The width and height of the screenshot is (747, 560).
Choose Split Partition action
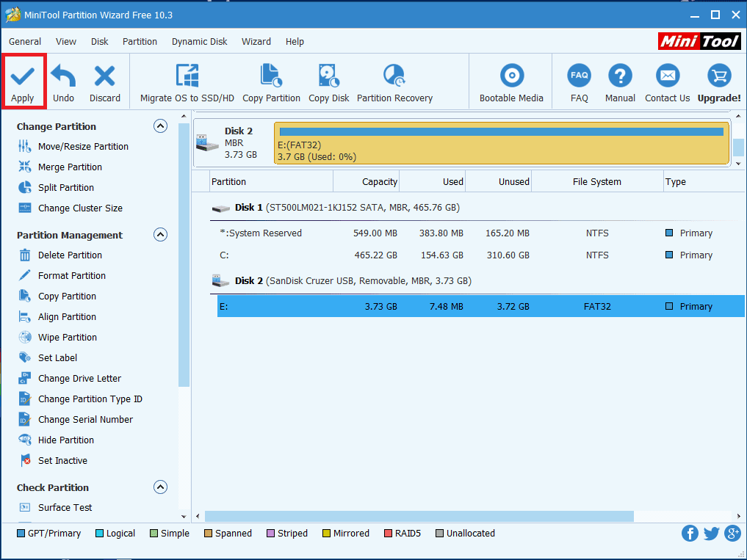point(56,187)
